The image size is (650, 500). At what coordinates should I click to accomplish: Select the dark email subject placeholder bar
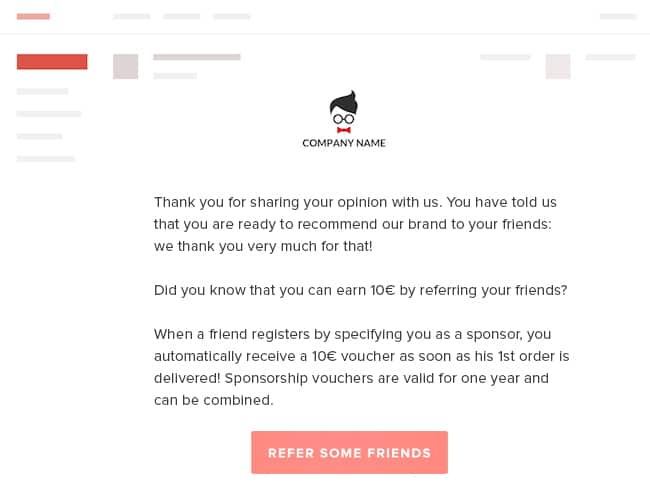point(197,57)
